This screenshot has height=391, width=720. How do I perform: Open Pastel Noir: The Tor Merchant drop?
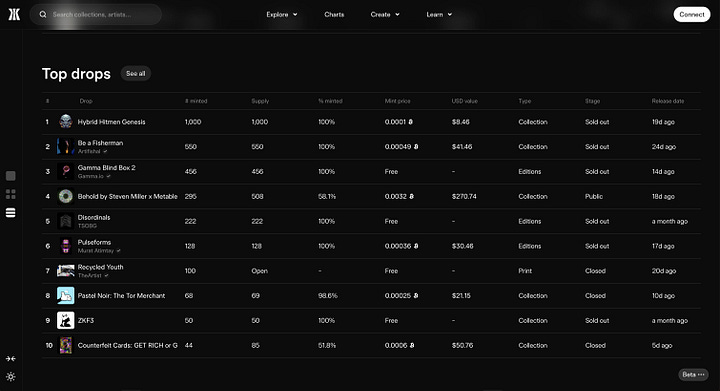[x=121, y=296]
